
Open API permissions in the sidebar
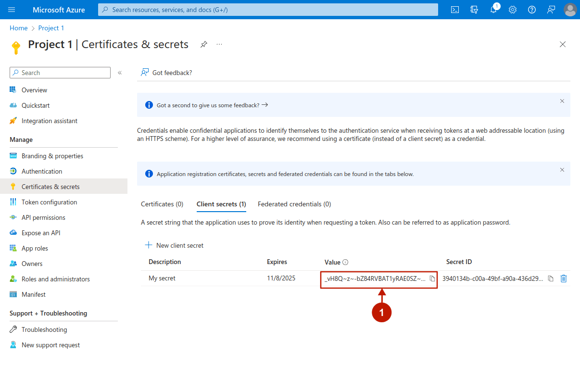pyautogui.click(x=43, y=217)
